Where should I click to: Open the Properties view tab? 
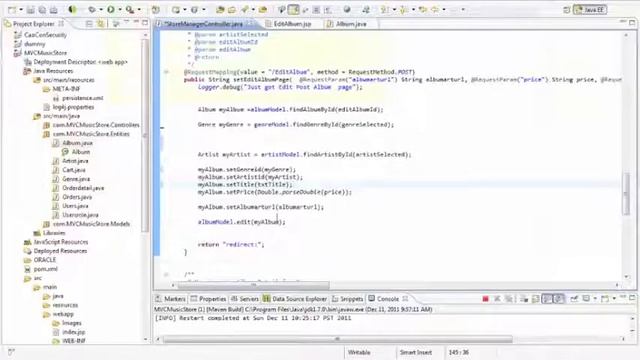click(x=208, y=299)
